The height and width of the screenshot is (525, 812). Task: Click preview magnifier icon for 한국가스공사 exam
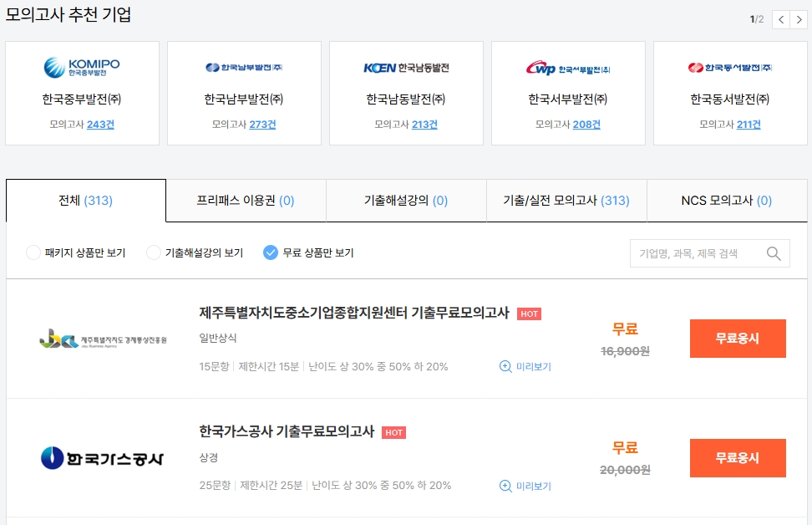(505, 486)
